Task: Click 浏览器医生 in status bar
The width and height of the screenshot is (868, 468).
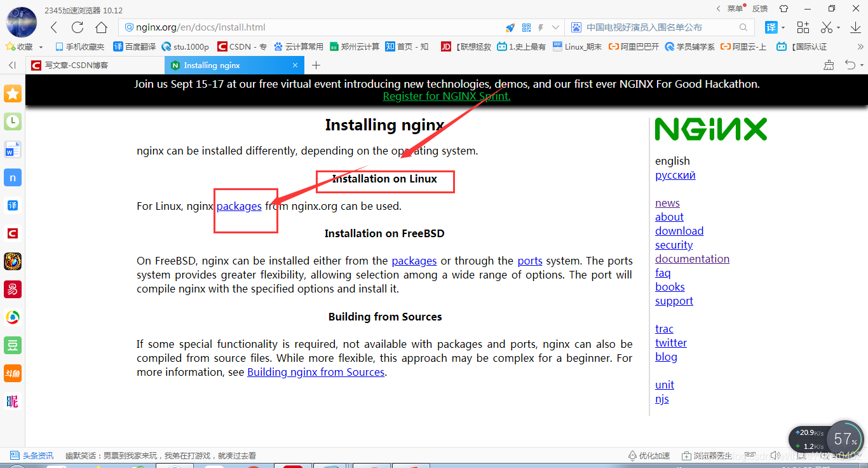Action: (x=707, y=456)
